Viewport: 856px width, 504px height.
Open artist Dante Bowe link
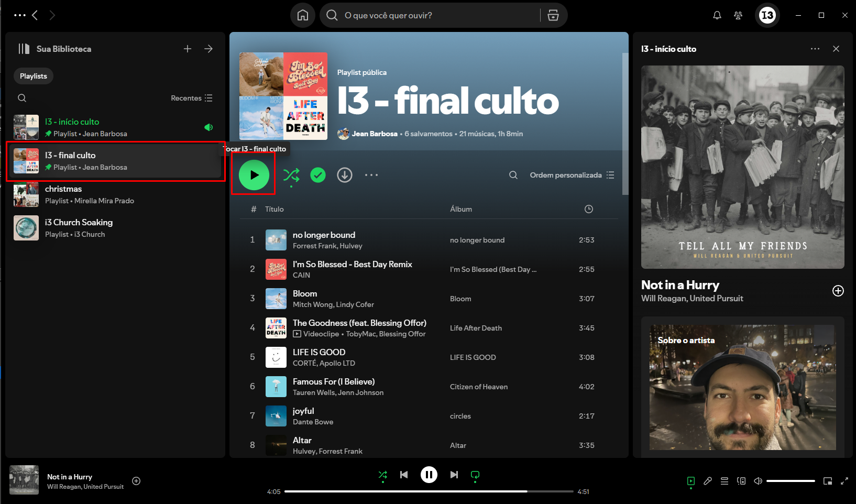[313, 422]
